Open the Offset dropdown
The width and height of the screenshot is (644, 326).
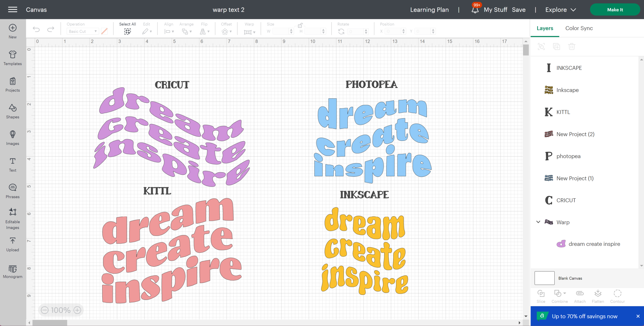tap(226, 31)
